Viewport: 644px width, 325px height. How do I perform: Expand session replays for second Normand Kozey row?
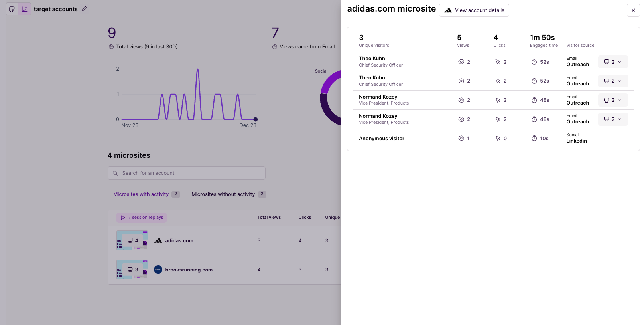coord(612,119)
